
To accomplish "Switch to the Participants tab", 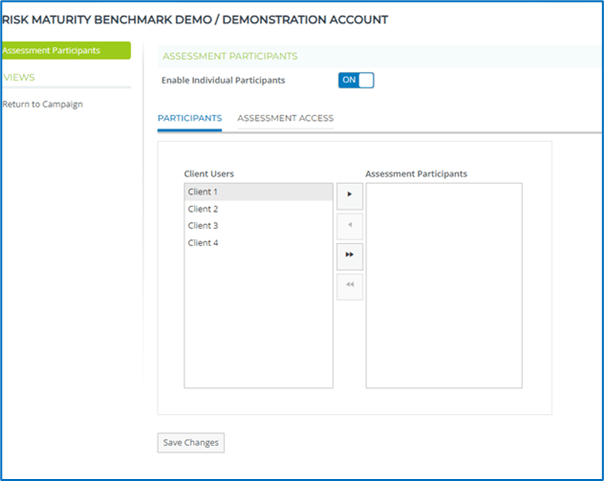I will [190, 118].
